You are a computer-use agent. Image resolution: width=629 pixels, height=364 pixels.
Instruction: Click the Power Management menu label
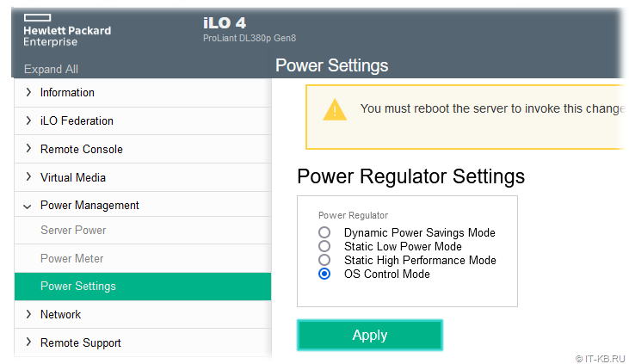[x=89, y=206]
